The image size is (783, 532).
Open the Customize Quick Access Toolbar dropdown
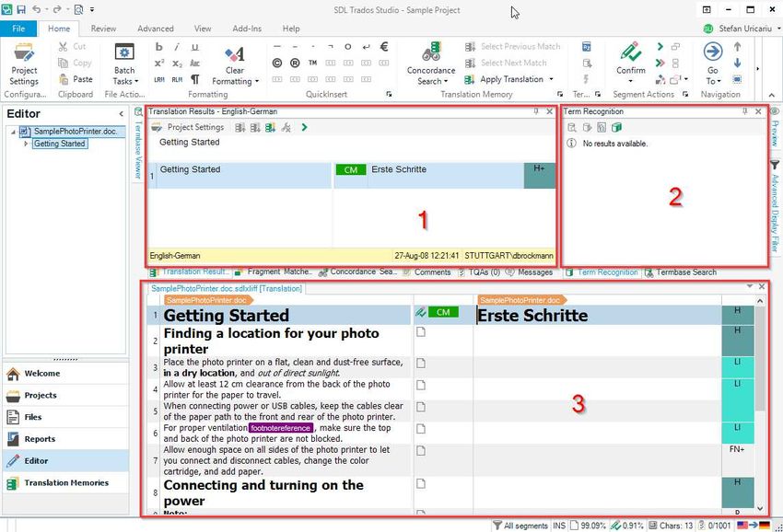tap(92, 9)
